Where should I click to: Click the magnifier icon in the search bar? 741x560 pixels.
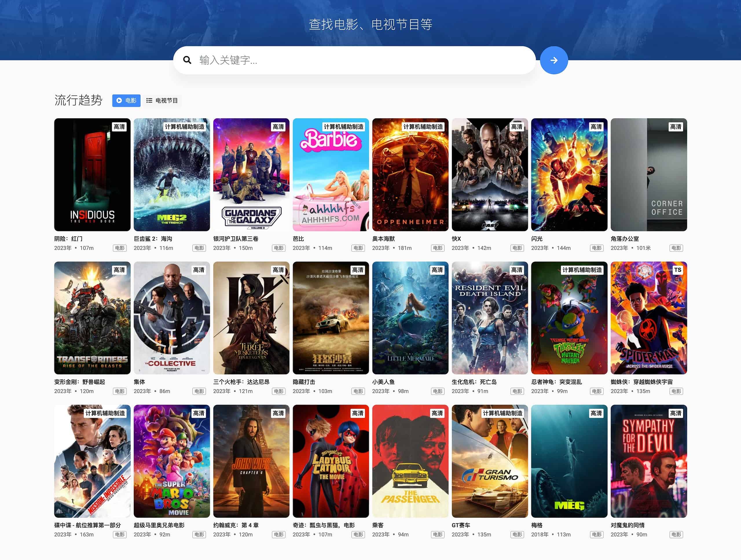point(188,60)
